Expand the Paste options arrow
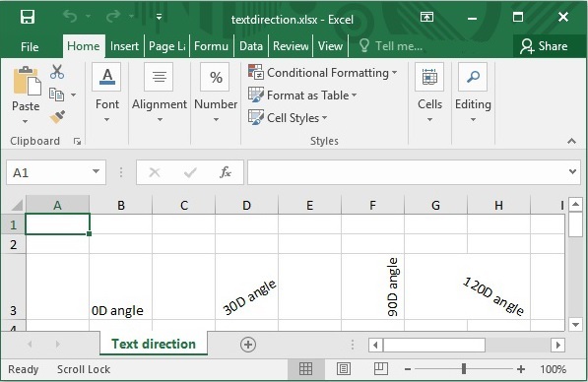The width and height of the screenshot is (588, 382). 26,121
